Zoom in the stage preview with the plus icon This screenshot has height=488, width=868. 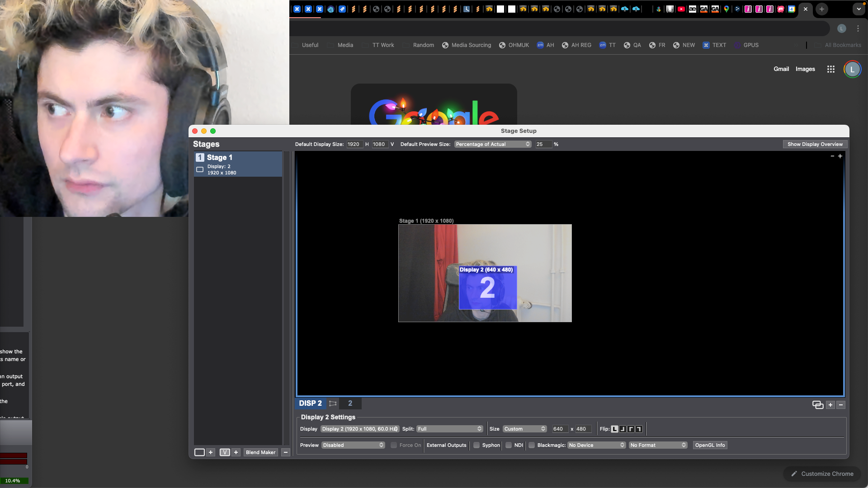coord(840,156)
